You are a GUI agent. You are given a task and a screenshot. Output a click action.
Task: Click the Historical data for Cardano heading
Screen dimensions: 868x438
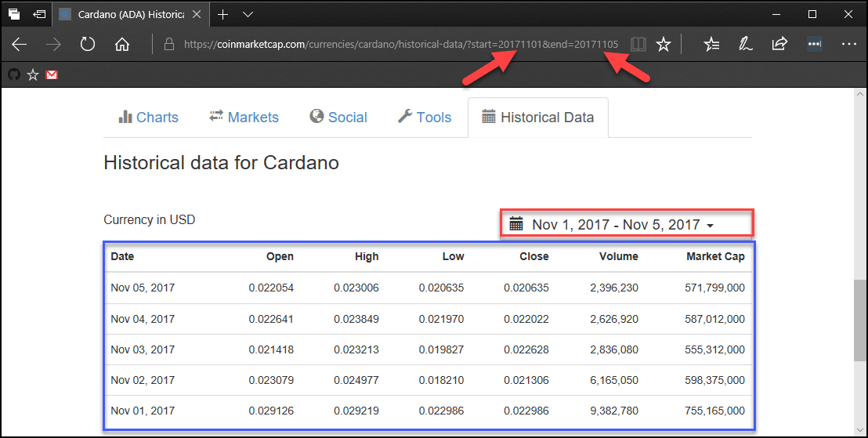(221, 163)
